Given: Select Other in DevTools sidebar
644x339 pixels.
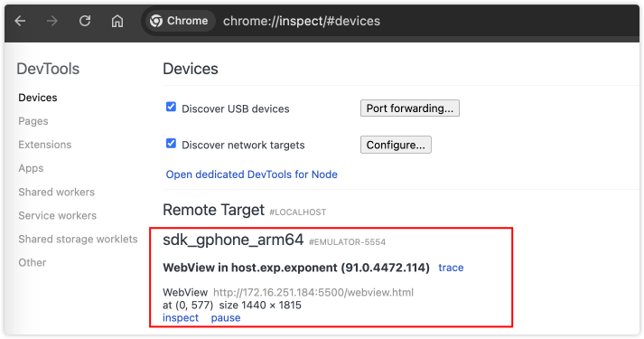Looking at the screenshot, I should (x=33, y=262).
